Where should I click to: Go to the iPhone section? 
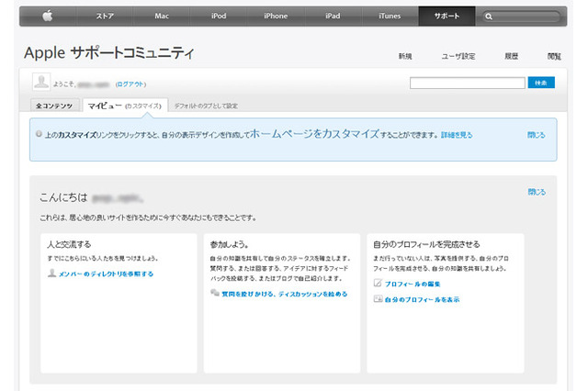pos(276,17)
